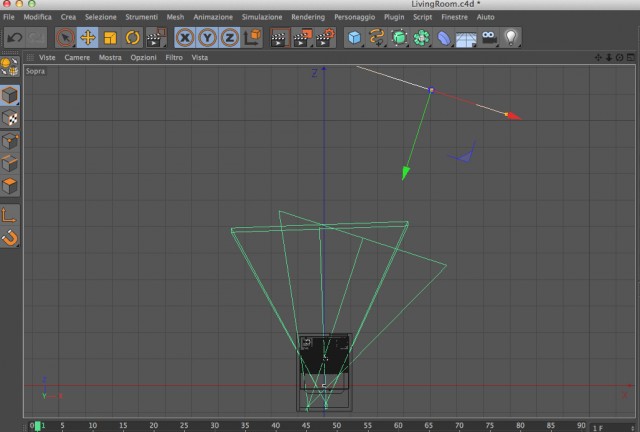Screen dimensions: 640x432
Task: Open the Rendering menu
Action: 308,17
